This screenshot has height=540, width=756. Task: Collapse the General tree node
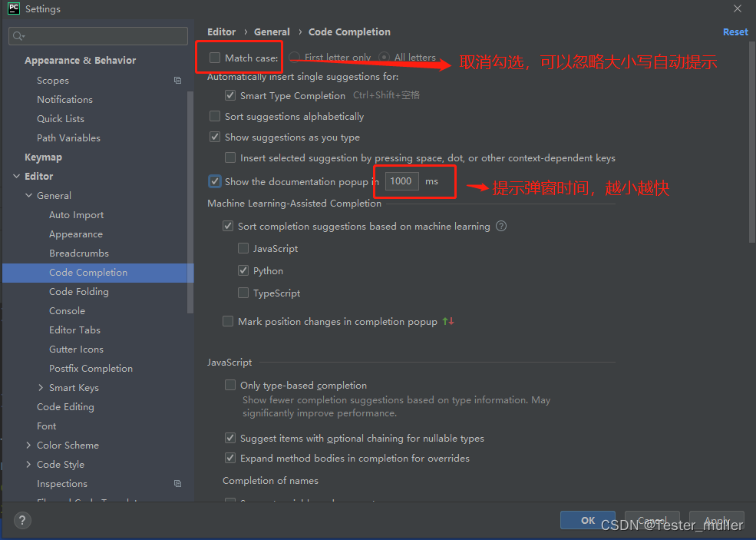(28, 195)
